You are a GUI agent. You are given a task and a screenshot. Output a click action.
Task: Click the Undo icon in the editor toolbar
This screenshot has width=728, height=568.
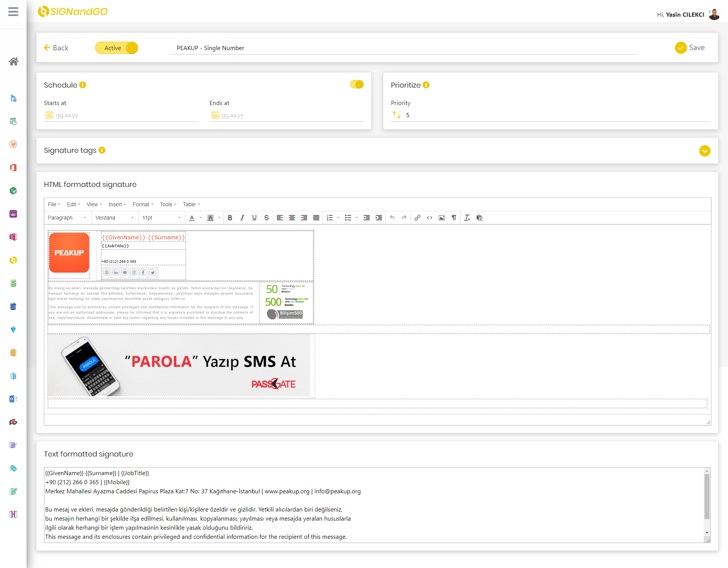click(392, 218)
